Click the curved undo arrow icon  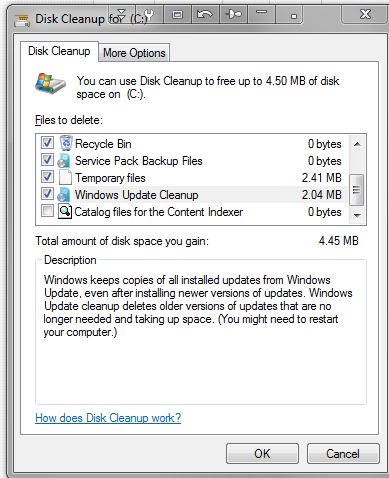coord(205,14)
